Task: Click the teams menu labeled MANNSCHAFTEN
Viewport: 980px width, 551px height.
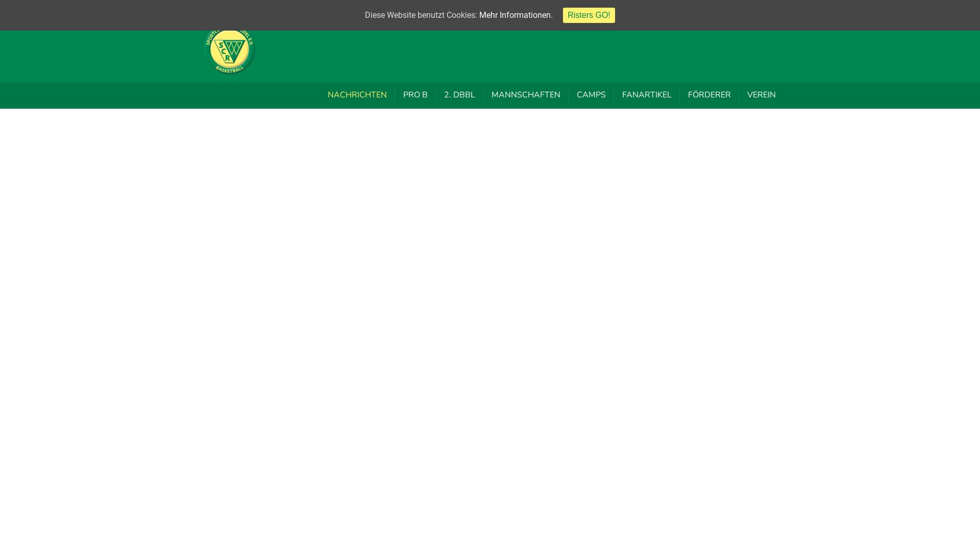Action: click(525, 95)
